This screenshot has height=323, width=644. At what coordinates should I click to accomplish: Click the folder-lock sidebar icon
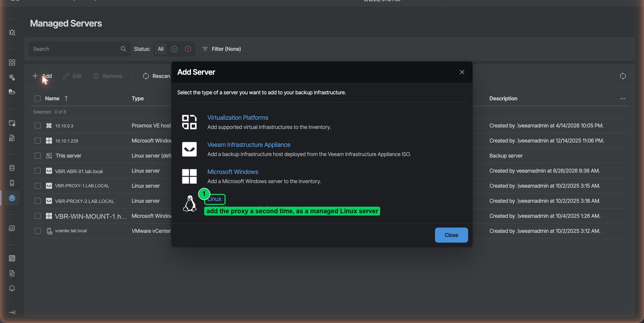(x=12, y=123)
